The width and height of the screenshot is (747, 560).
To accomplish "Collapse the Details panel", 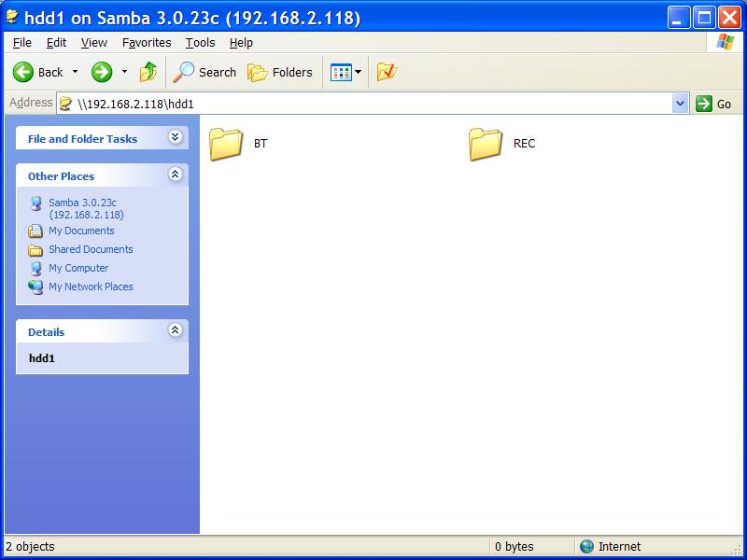I will click(x=176, y=329).
